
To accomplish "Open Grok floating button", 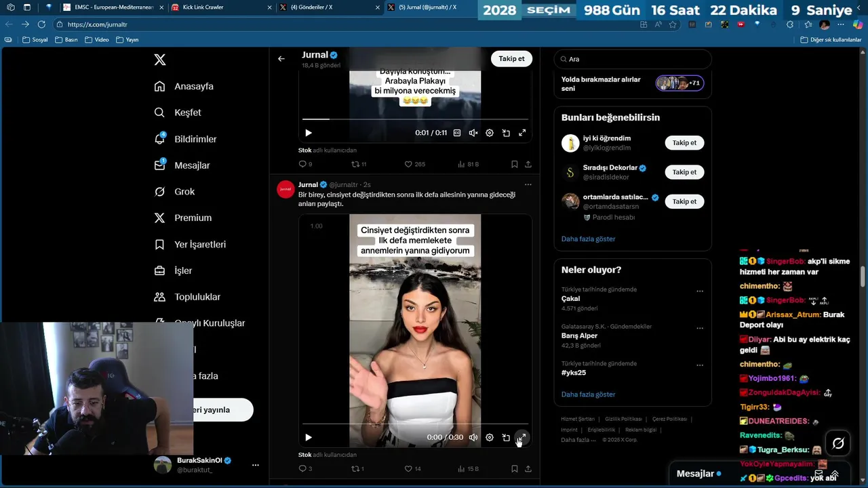I will tap(838, 443).
